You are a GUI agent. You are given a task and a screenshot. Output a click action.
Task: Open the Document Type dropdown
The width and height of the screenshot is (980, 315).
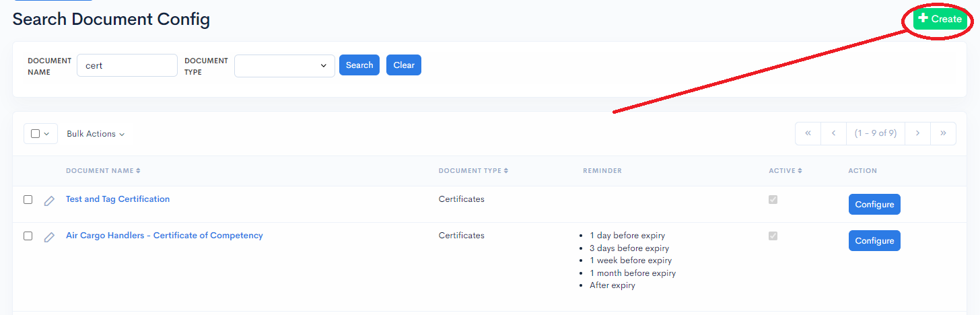pyautogui.click(x=285, y=65)
